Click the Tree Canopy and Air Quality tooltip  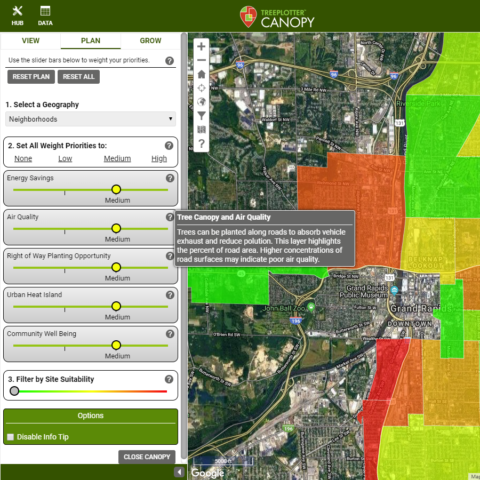click(265, 238)
